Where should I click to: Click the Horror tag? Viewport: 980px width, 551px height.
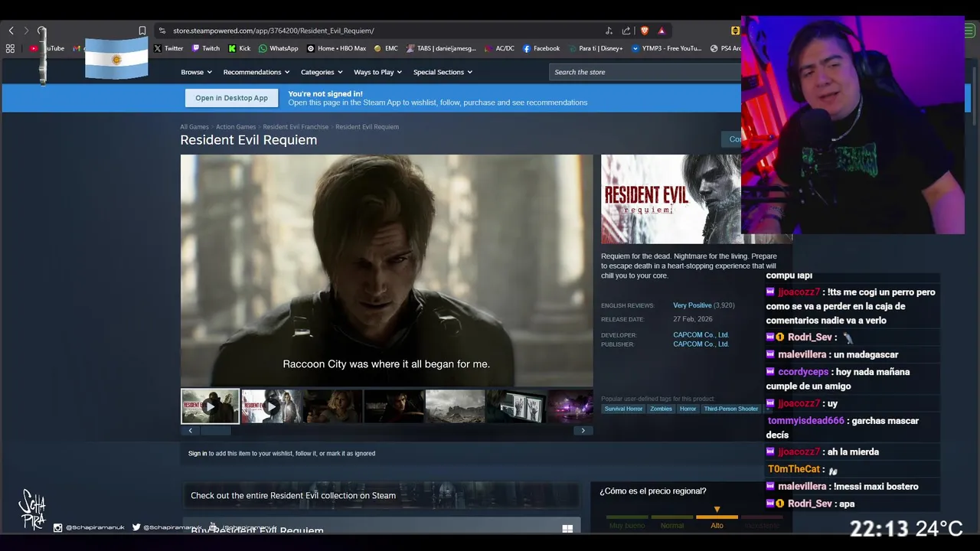pos(688,409)
